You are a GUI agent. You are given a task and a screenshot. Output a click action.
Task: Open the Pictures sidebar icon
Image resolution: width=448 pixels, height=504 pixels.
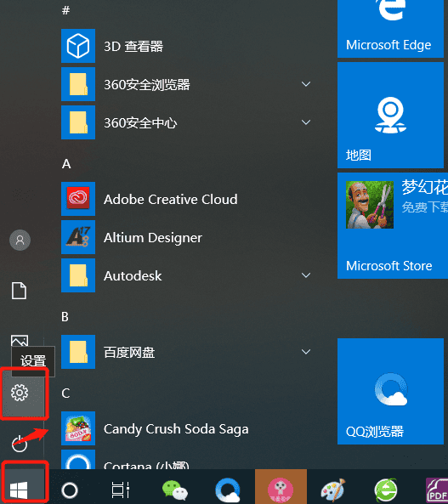tap(20, 341)
